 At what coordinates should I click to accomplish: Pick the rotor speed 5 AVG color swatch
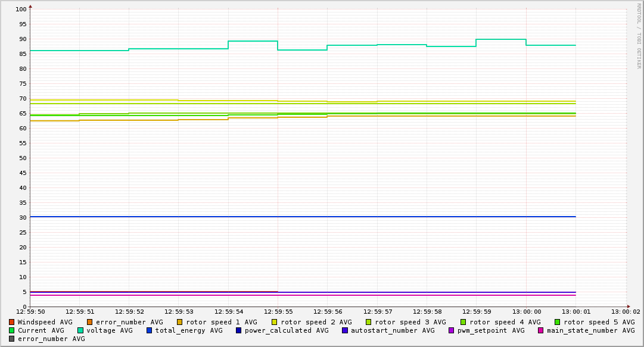pos(558,322)
